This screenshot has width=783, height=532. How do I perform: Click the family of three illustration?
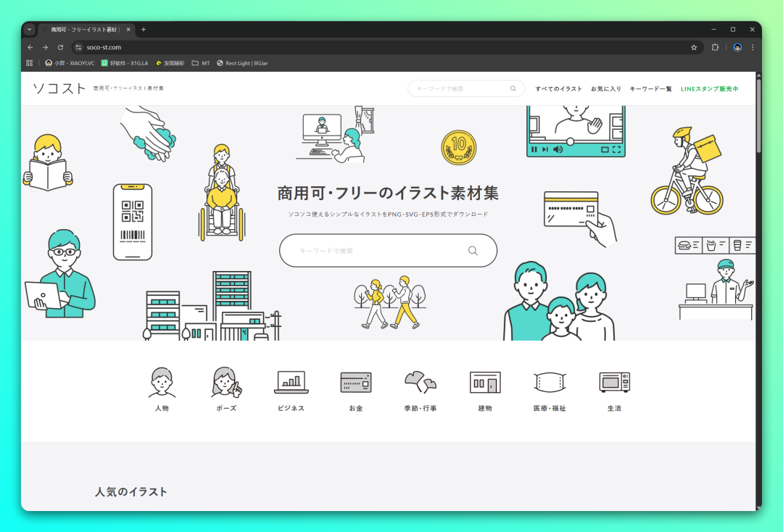559,301
